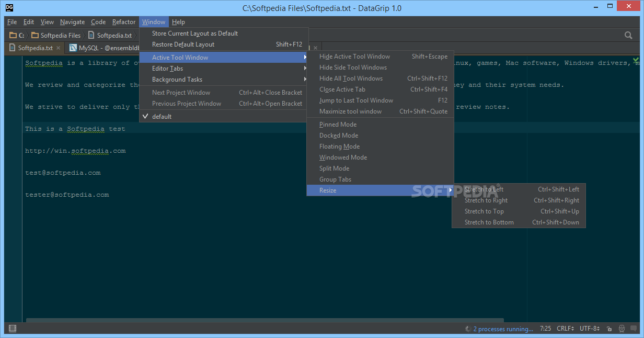
Task: Choose Stretch to Left
Action: coord(519,189)
